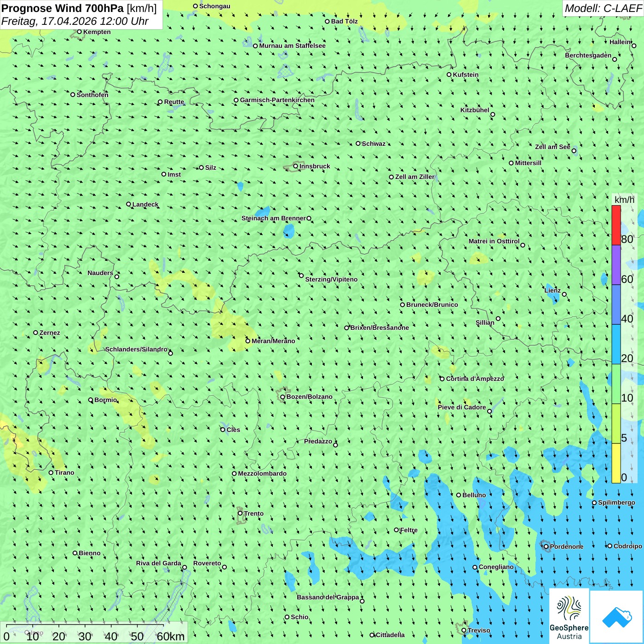Click the 'Sillian' label

tap(485, 322)
